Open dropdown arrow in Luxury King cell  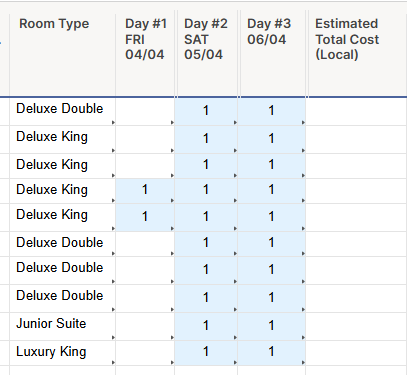pyautogui.click(x=113, y=362)
